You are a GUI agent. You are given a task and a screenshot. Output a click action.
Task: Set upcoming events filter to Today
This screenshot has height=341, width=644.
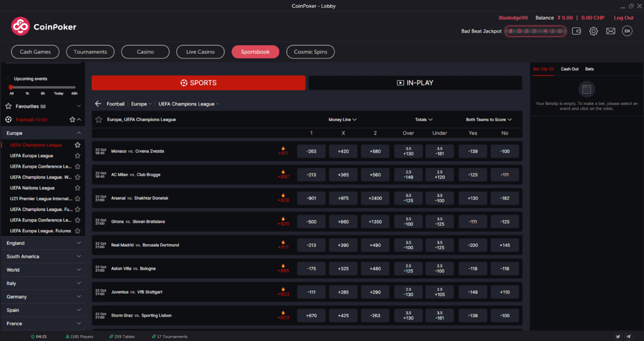click(x=58, y=94)
